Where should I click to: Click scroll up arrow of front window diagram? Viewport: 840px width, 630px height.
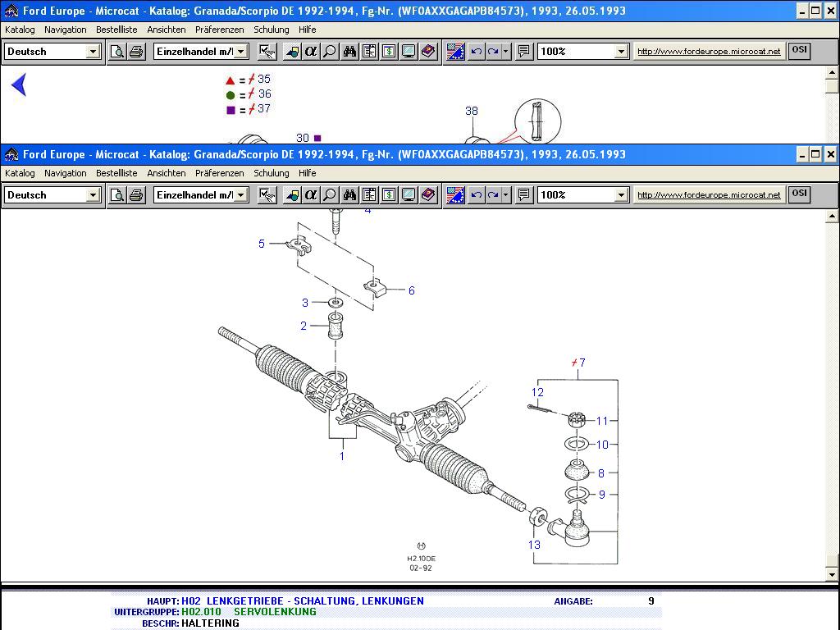point(832,217)
